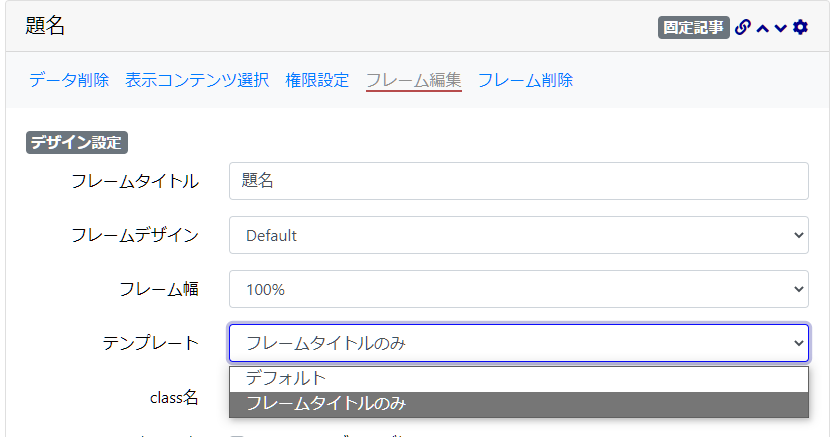The height and width of the screenshot is (437, 839).
Task: Click the フレームタイトル input field
Action: coord(518,181)
